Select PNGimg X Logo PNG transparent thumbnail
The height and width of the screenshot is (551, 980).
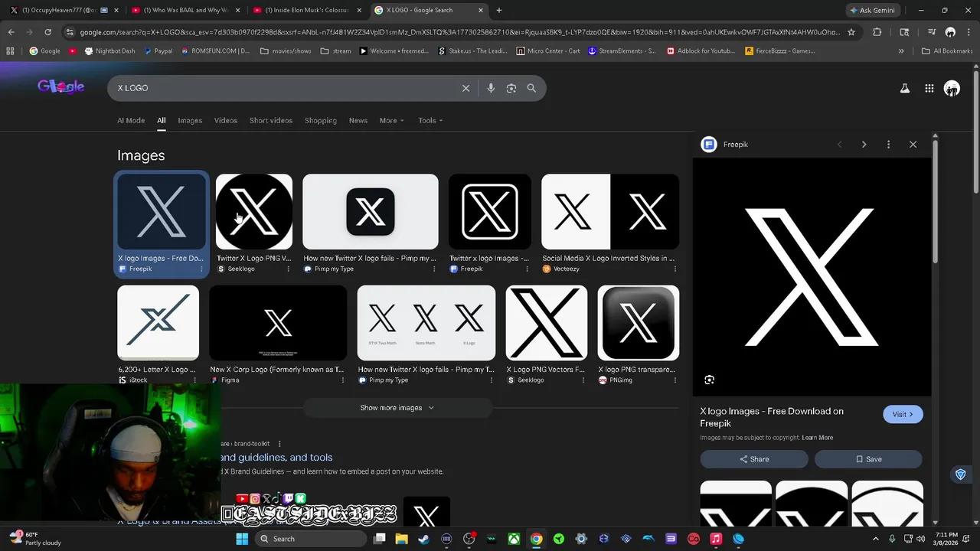click(x=639, y=323)
